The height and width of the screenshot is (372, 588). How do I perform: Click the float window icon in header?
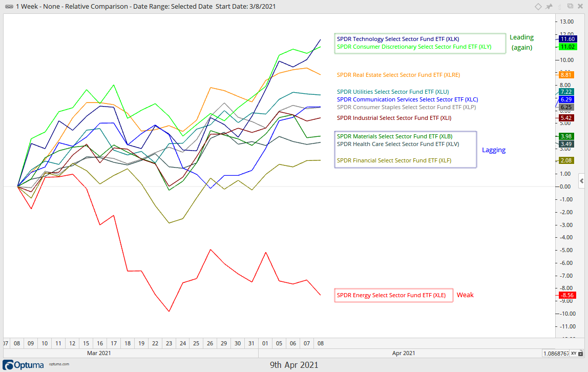pyautogui.click(x=570, y=6)
